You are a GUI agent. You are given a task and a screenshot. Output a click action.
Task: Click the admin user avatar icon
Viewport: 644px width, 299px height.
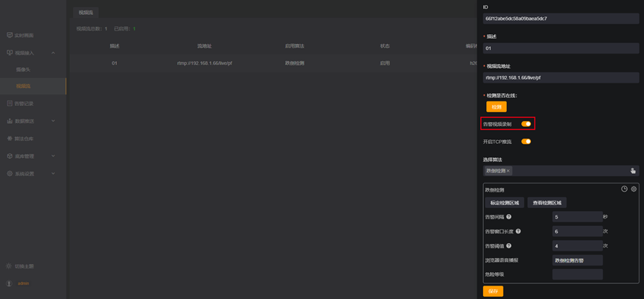coord(10,283)
